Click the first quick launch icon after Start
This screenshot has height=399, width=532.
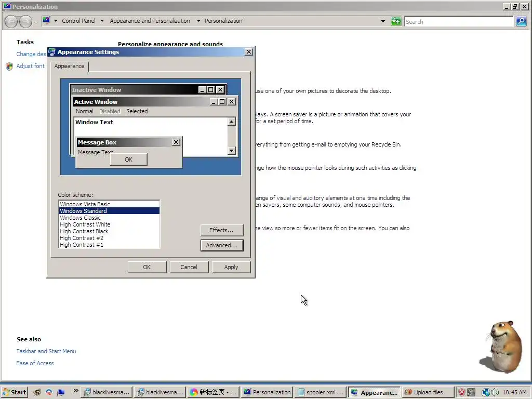point(37,392)
